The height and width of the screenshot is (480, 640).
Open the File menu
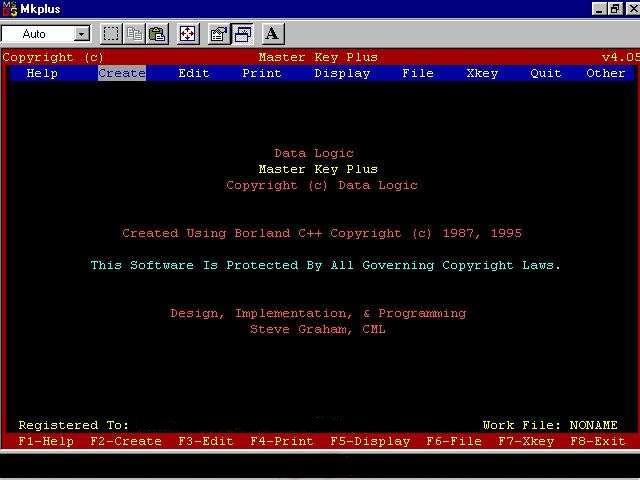point(418,73)
